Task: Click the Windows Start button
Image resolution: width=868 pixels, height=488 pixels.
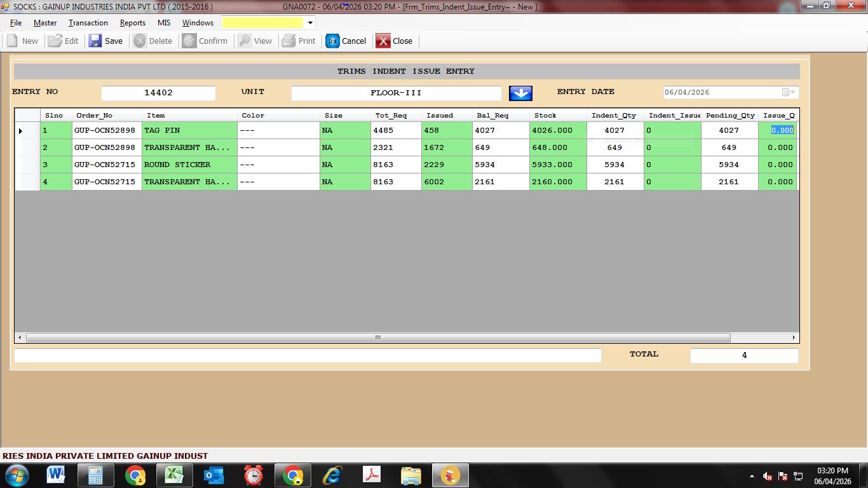Action: pos(17,475)
